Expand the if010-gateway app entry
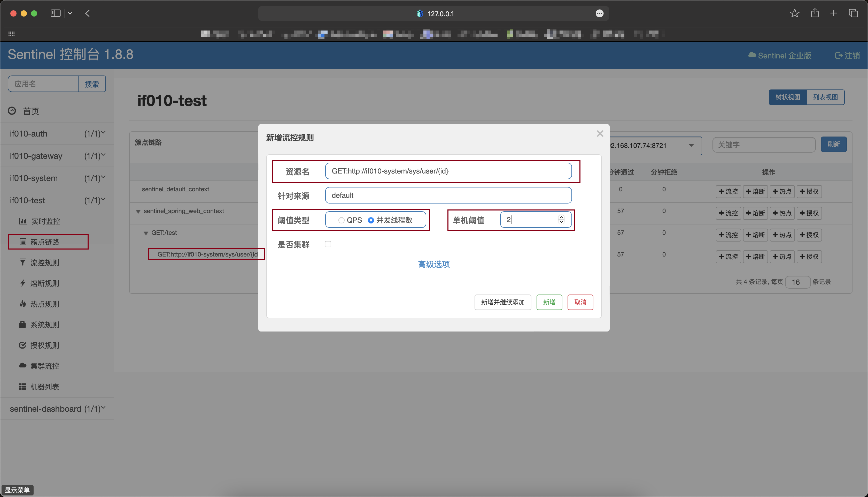This screenshot has width=868, height=497. point(57,156)
